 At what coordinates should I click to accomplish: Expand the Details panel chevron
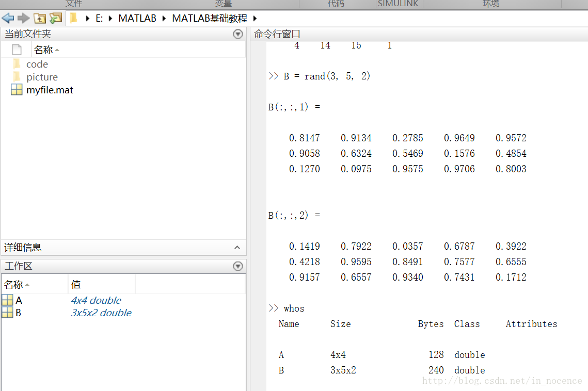tap(237, 248)
